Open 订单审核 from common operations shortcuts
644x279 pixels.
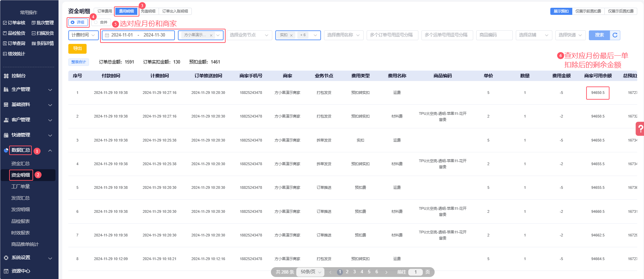tap(14, 23)
